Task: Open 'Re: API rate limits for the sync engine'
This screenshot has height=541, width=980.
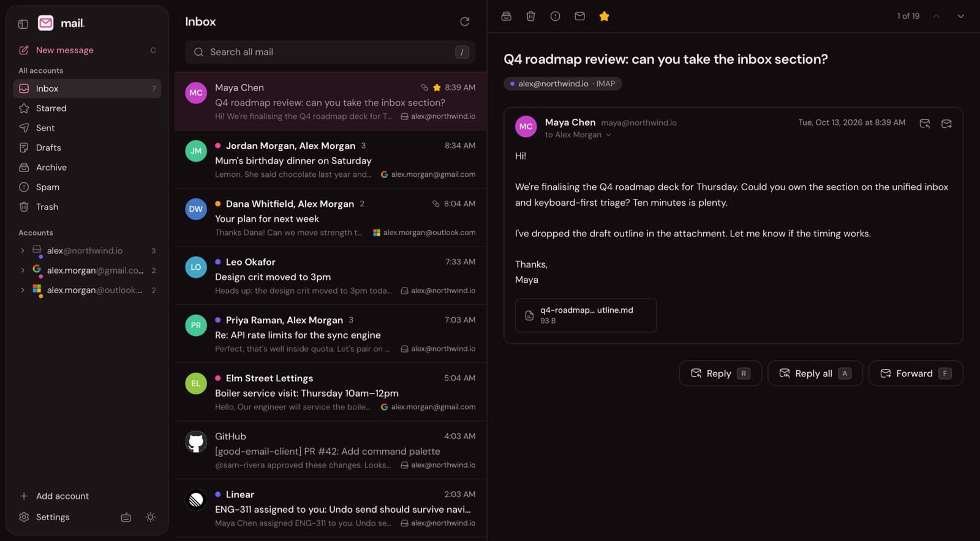Action: pyautogui.click(x=330, y=334)
